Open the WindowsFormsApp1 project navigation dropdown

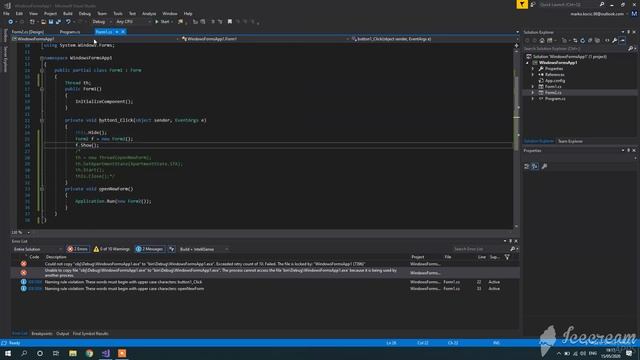pyautogui.click(x=96, y=39)
